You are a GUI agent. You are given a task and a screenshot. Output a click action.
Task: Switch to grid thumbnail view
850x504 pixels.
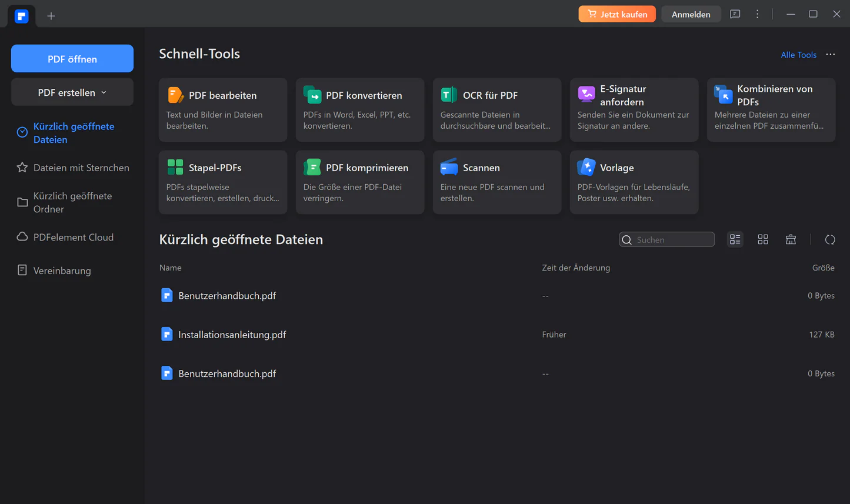pos(763,239)
